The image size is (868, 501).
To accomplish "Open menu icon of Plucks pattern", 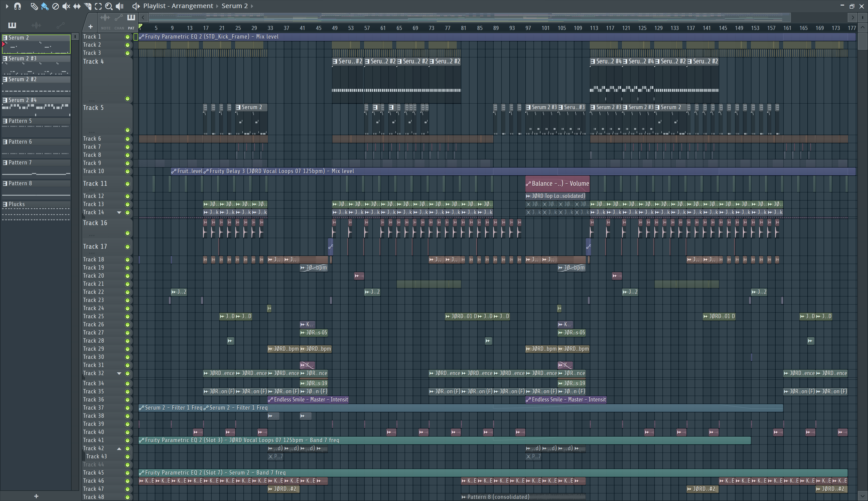I will click(5, 204).
